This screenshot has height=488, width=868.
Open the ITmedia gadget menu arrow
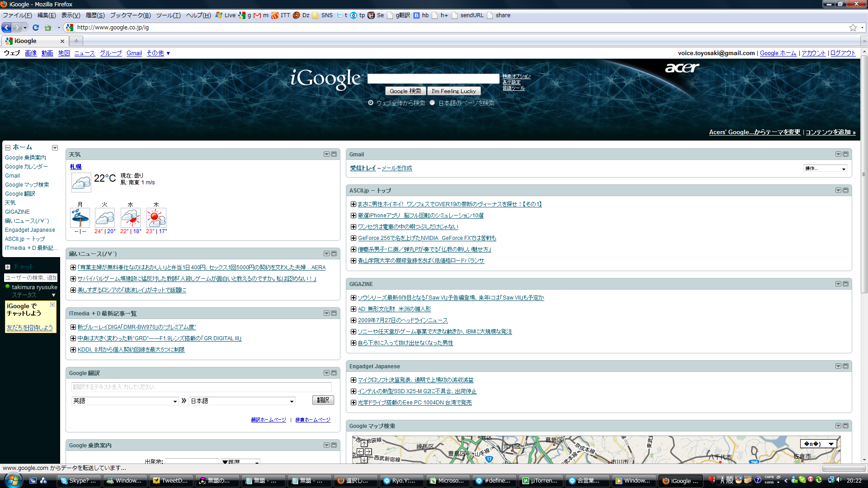coord(326,313)
